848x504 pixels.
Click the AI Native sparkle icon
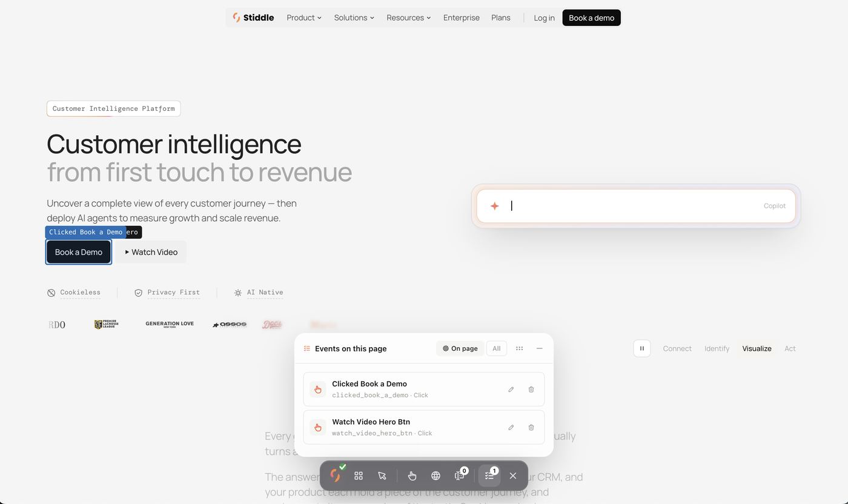coord(237,293)
